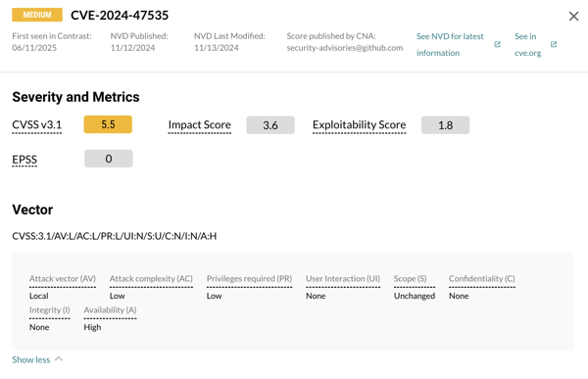588x379 pixels.
Task: Click the CVSS v3.1 label
Action: [37, 124]
